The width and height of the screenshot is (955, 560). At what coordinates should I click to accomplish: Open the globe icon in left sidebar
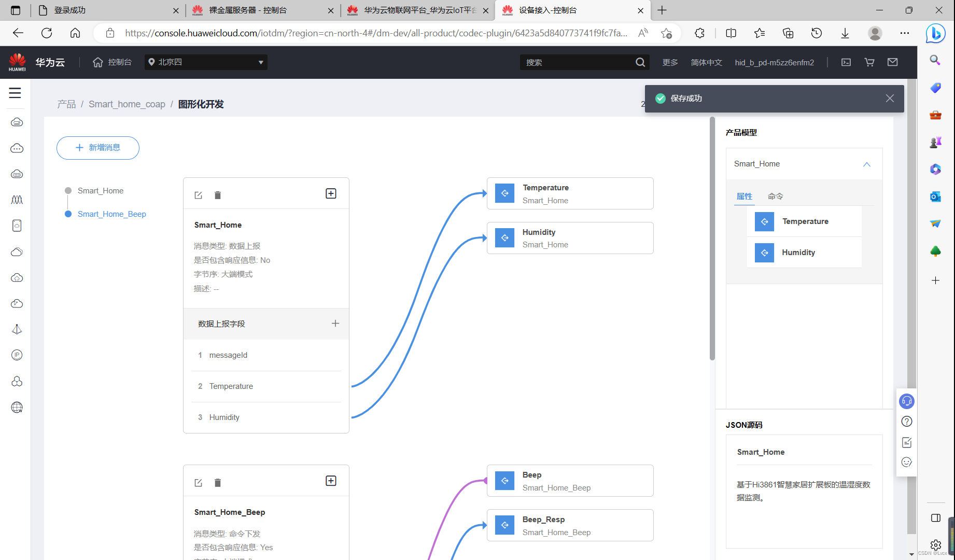pyautogui.click(x=17, y=408)
